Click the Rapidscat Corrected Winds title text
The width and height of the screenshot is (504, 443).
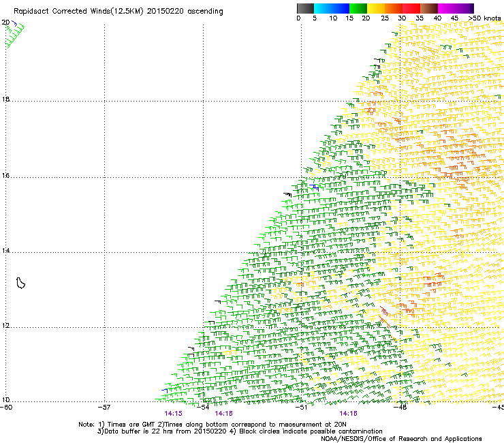tap(119, 11)
